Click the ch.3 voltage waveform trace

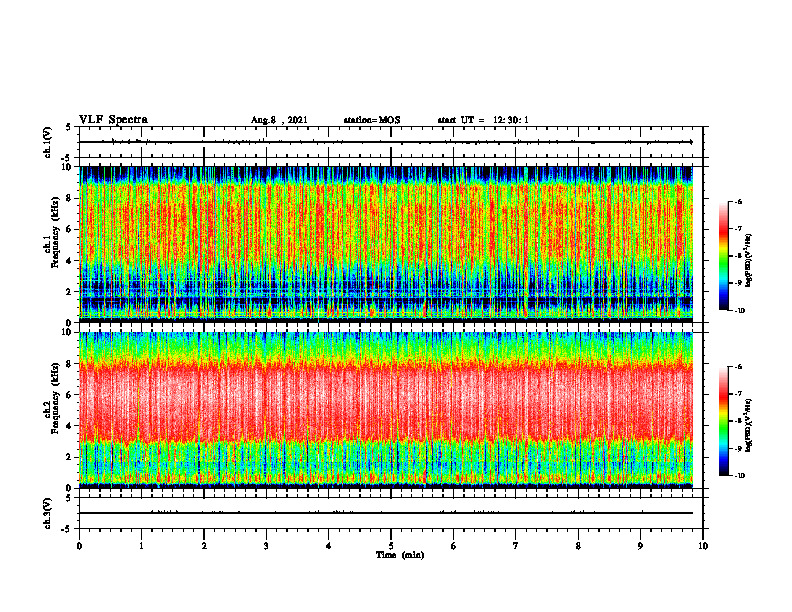pos(386,513)
